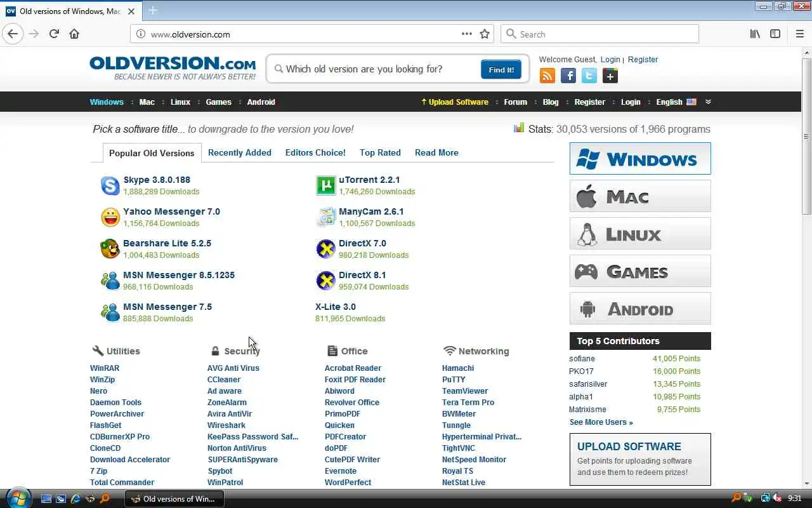The height and width of the screenshot is (508, 812).
Task: Click the green uTorrent icon
Action: 325,185
